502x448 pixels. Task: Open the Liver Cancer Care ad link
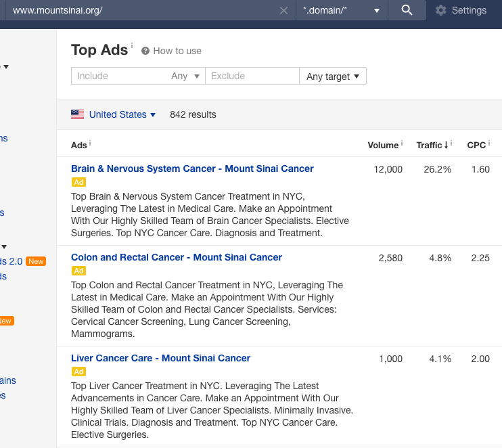pyautogui.click(x=161, y=358)
